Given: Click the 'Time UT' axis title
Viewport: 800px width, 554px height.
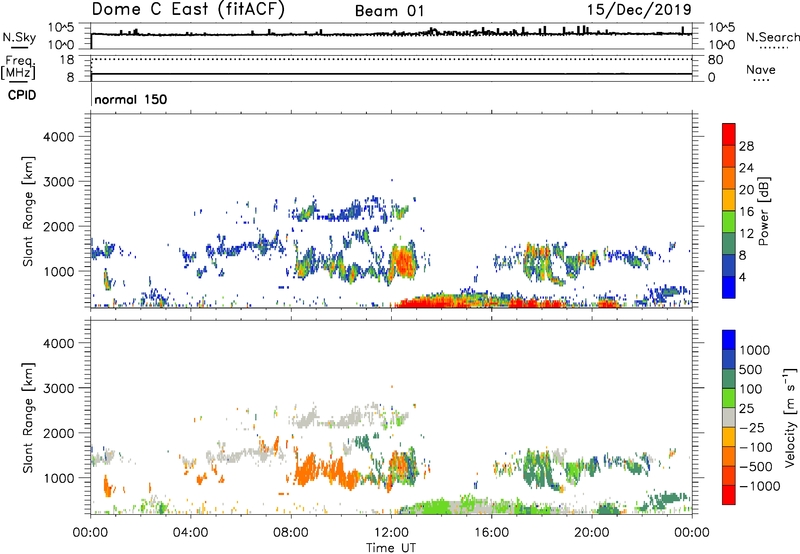Looking at the screenshot, I should click(x=391, y=548).
